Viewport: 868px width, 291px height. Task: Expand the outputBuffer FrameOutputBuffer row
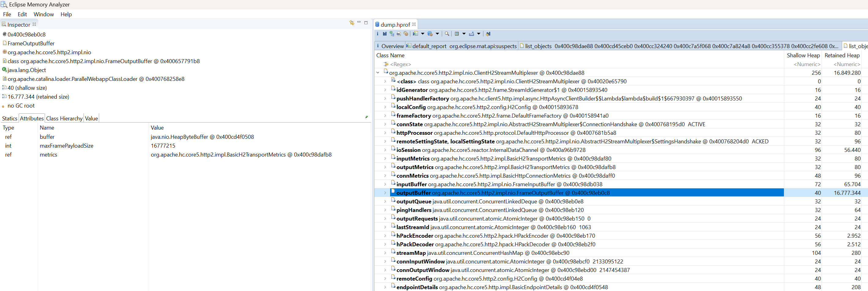pyautogui.click(x=385, y=193)
